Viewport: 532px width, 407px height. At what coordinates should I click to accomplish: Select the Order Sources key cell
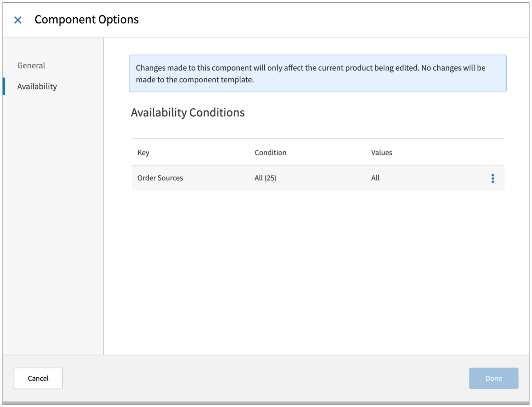point(161,178)
